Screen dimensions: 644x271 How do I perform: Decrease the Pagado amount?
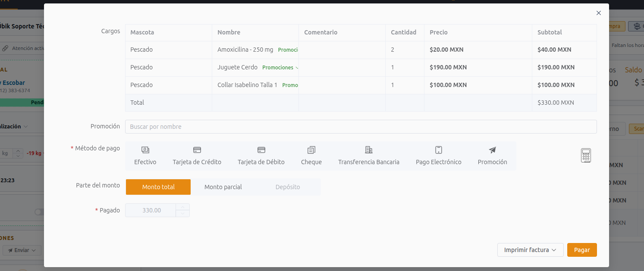coord(183,214)
